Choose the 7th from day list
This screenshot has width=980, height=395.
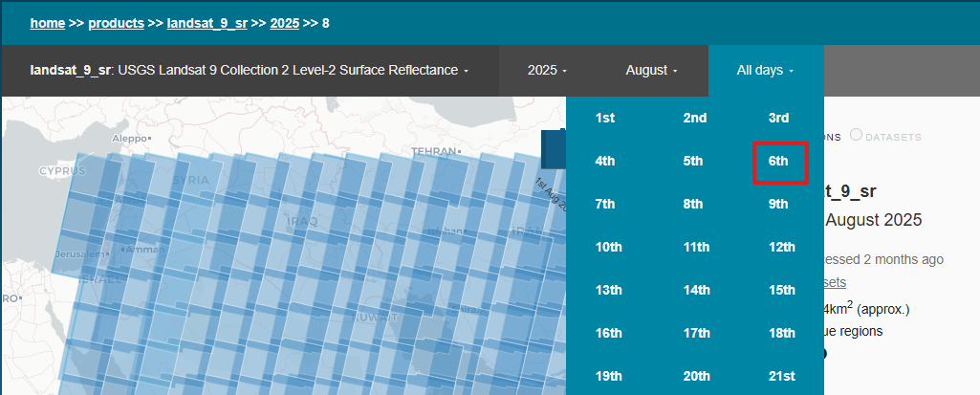tap(605, 205)
